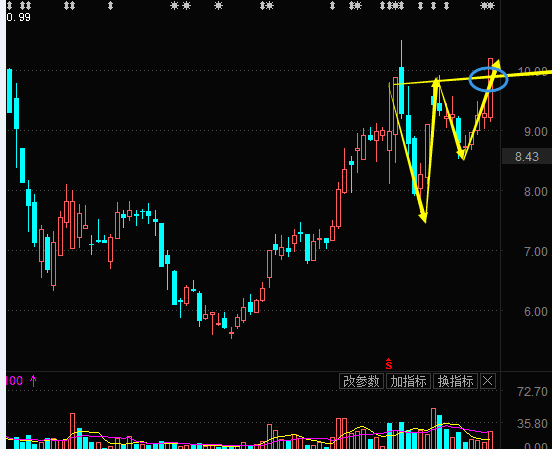The height and width of the screenshot is (449, 552).
Task: Click the lone star marker at the top
Action: 218,5
